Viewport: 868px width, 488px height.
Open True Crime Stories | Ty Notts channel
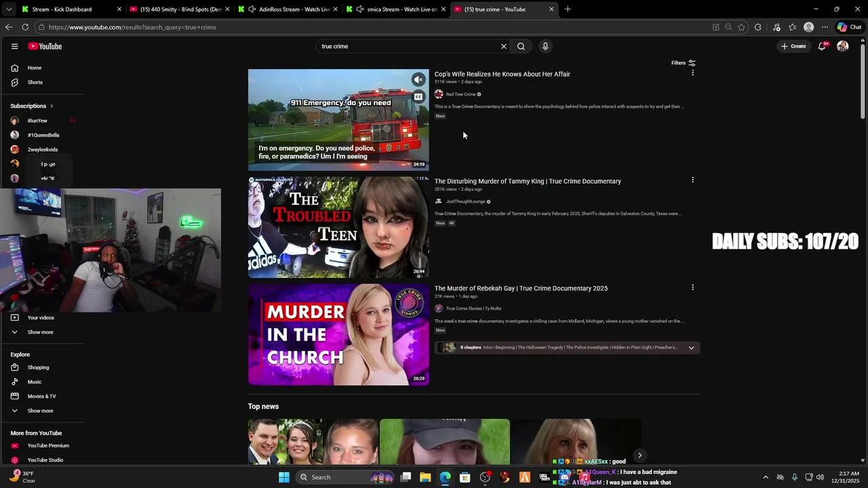coord(473,308)
